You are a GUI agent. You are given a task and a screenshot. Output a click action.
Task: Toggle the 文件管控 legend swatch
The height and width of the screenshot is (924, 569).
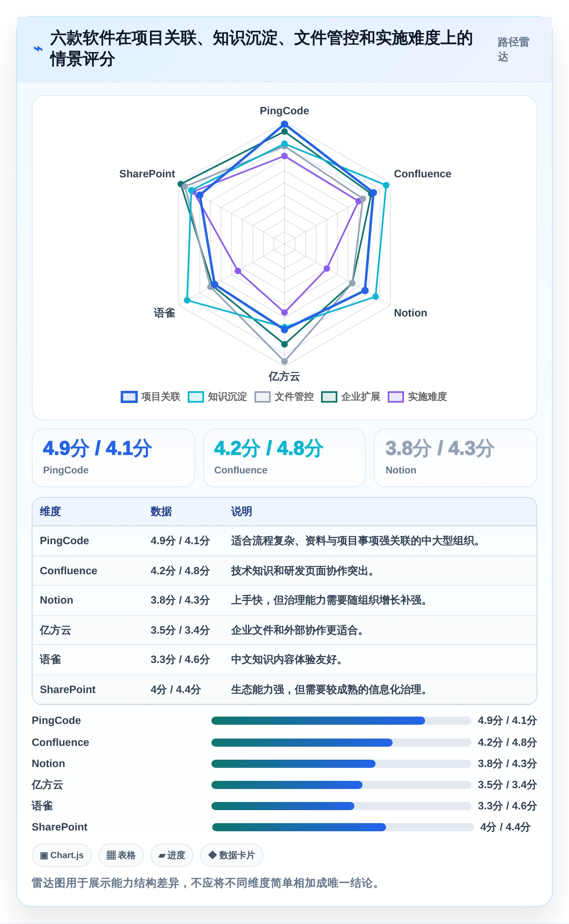263,397
